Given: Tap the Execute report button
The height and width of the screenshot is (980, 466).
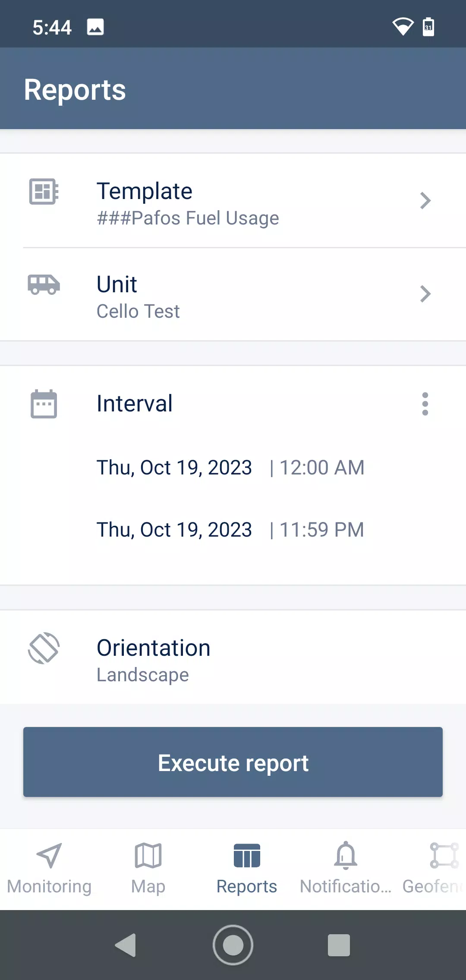Looking at the screenshot, I should 233,762.
